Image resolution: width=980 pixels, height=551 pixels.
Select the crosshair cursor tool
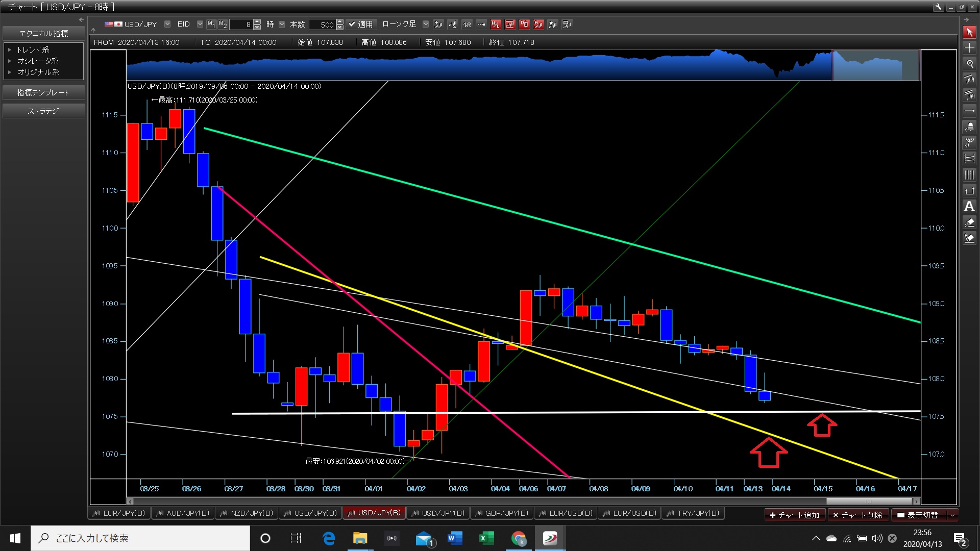tap(969, 48)
